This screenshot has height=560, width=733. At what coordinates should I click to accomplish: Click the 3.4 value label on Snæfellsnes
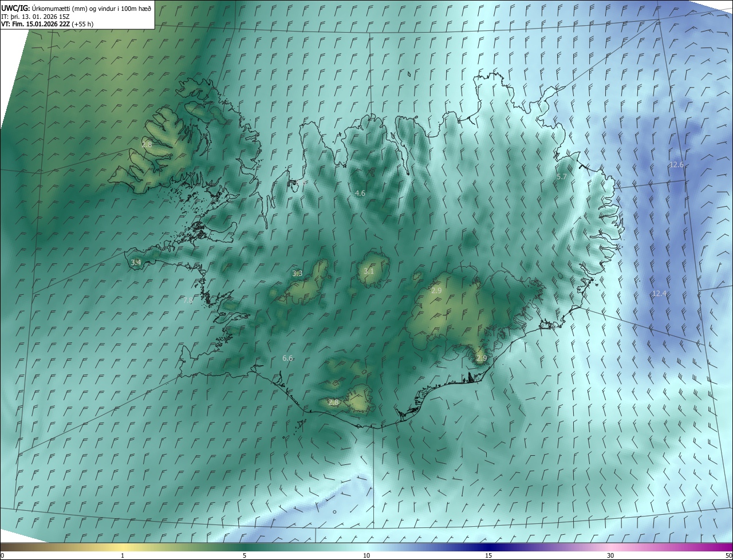tap(136, 263)
